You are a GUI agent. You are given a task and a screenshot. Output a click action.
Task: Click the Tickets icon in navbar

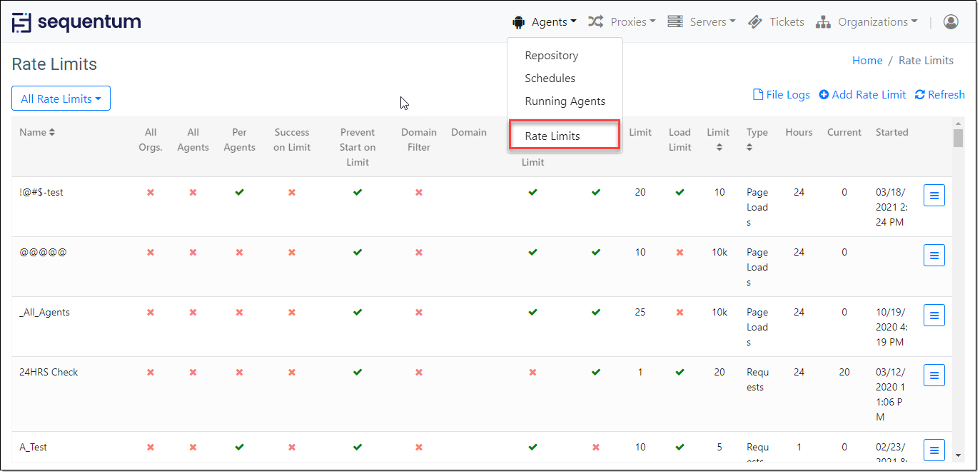point(755,22)
